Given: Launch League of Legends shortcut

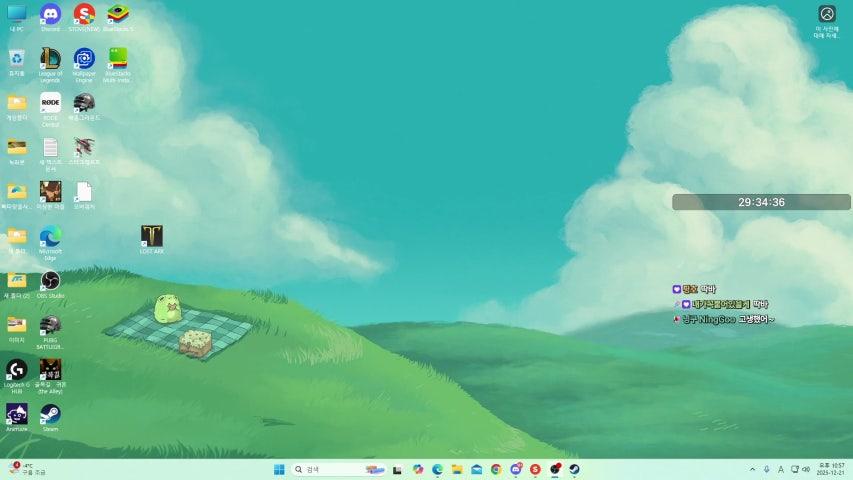Looking at the screenshot, I should [x=50, y=64].
